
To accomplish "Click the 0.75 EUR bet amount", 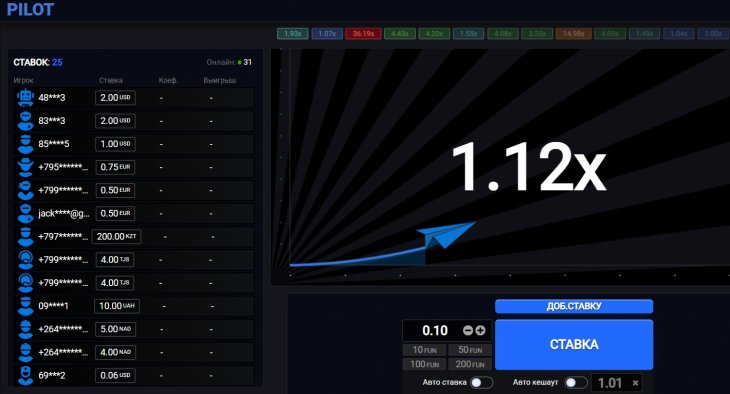I will click(115, 167).
